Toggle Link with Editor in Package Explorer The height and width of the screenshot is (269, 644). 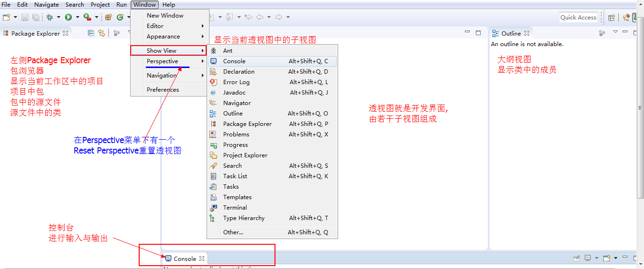(101, 33)
